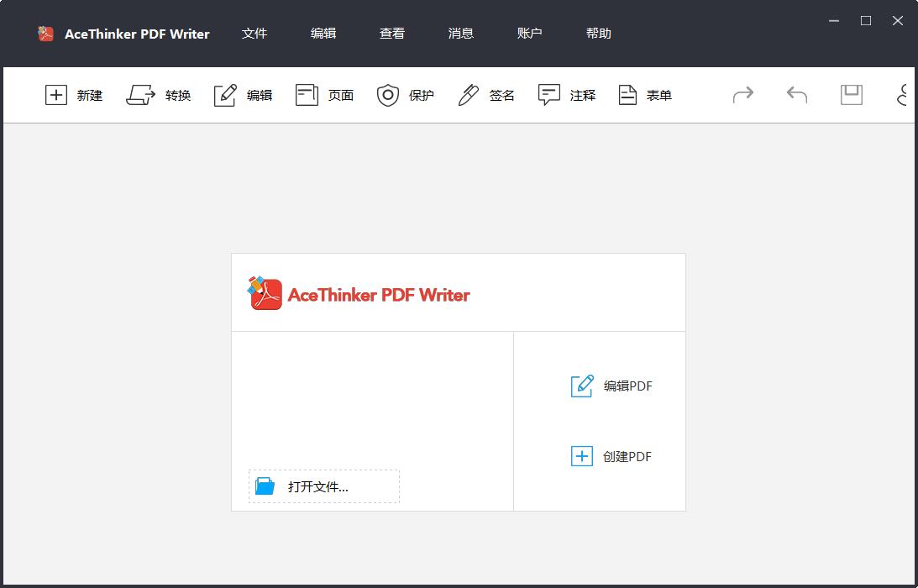
Task: Open the 查看 menu
Action: point(392,34)
